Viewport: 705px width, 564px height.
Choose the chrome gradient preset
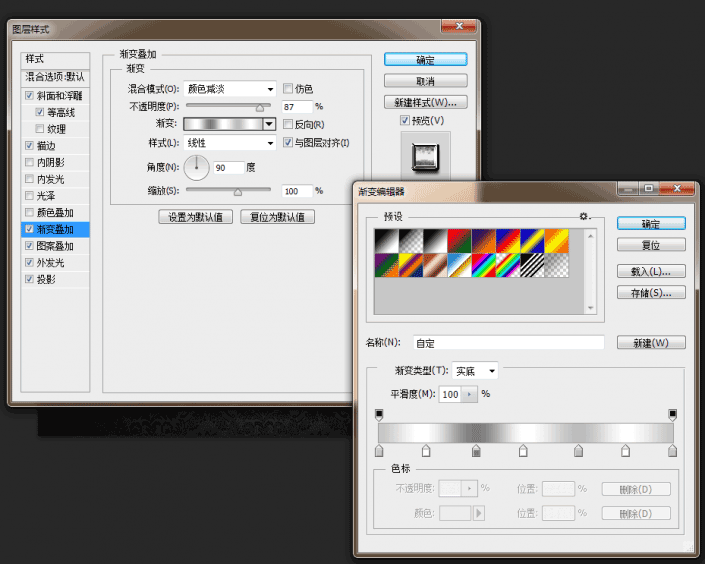coord(460,265)
